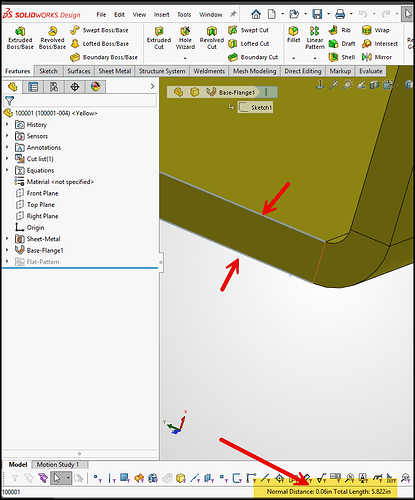This screenshot has width=415, height=500.
Task: Select the Mirror feature tool
Action: click(x=377, y=57)
